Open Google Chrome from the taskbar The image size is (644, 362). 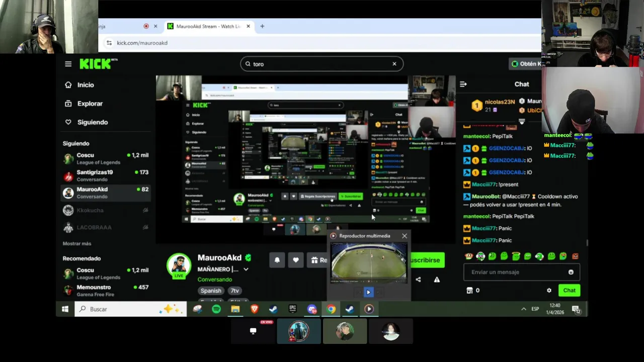(x=331, y=309)
